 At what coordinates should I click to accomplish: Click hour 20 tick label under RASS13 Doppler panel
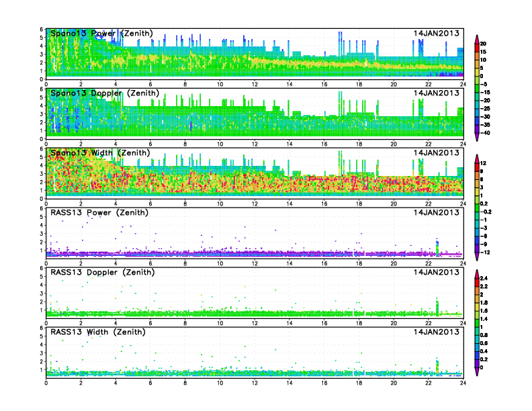coord(394,323)
